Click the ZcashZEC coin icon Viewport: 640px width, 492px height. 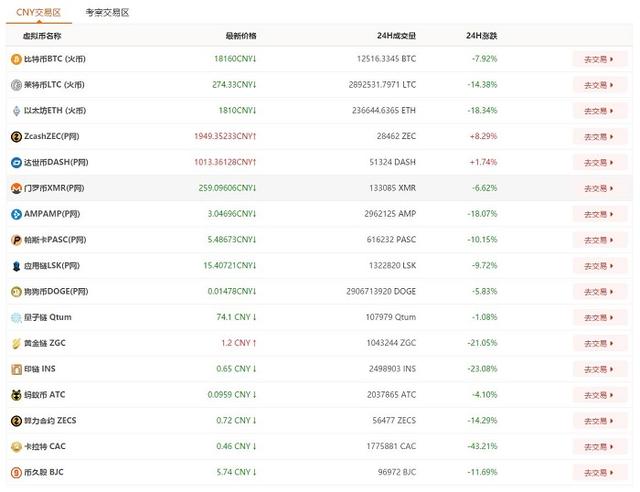pos(16,136)
